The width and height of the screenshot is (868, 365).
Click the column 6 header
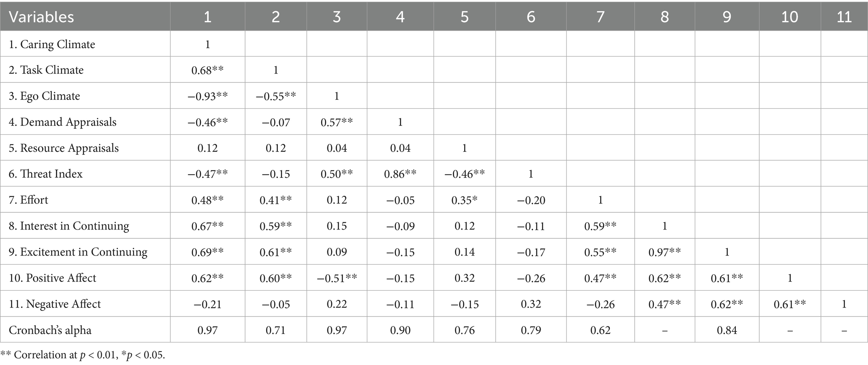[531, 17]
